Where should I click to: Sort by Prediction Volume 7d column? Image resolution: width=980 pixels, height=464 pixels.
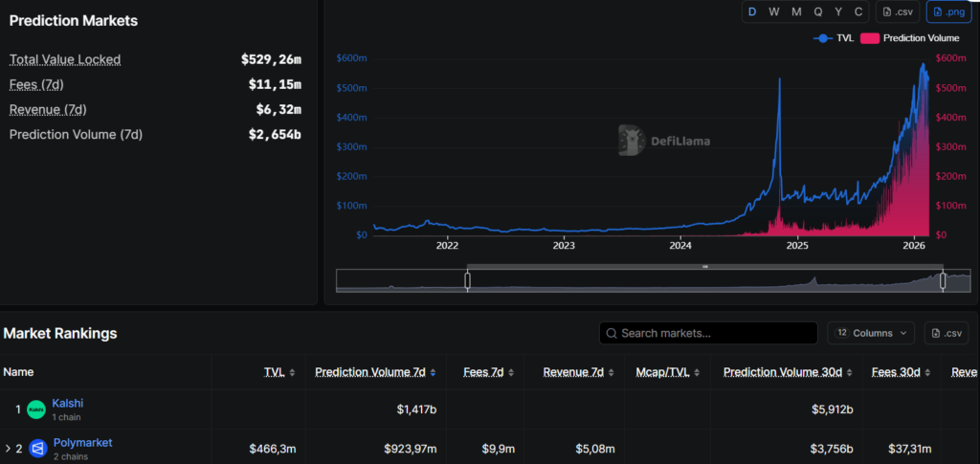tap(375, 372)
